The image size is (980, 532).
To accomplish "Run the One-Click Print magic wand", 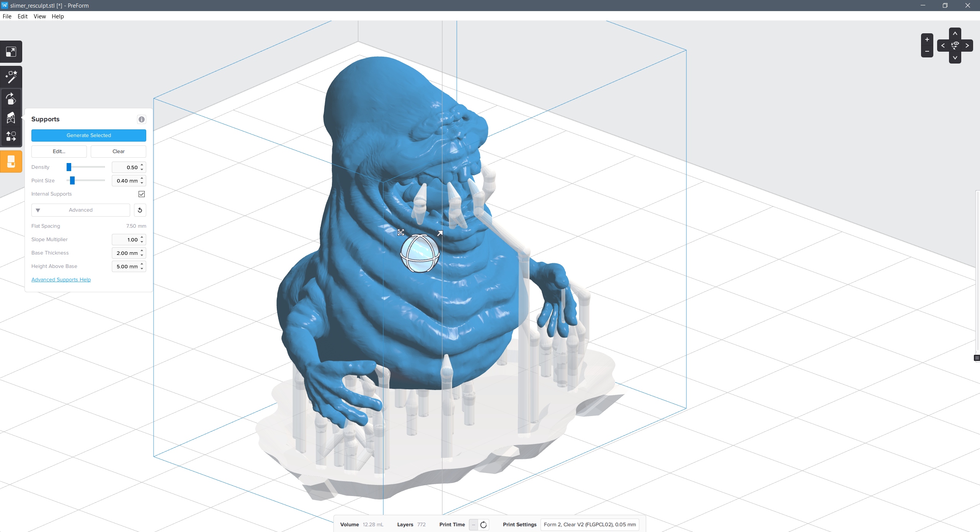I will click(x=11, y=77).
